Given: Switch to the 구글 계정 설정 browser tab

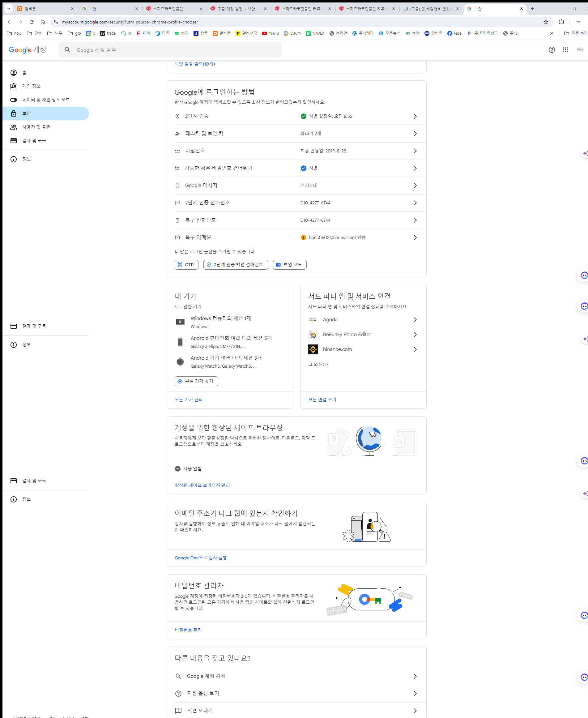Looking at the screenshot, I should click(238, 9).
